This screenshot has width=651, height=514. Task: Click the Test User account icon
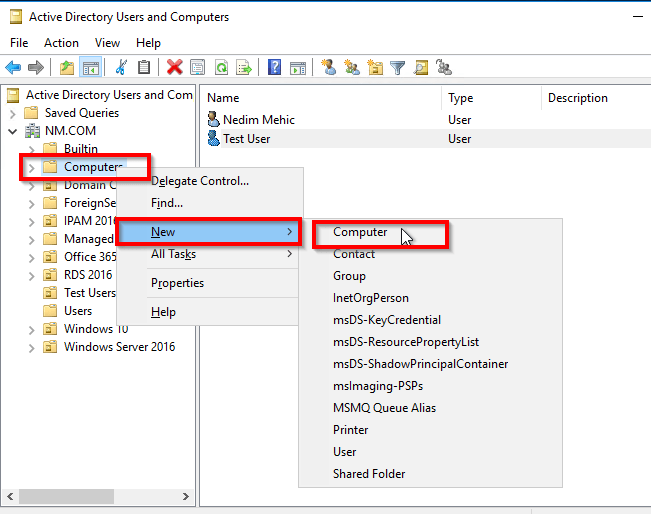coord(213,139)
